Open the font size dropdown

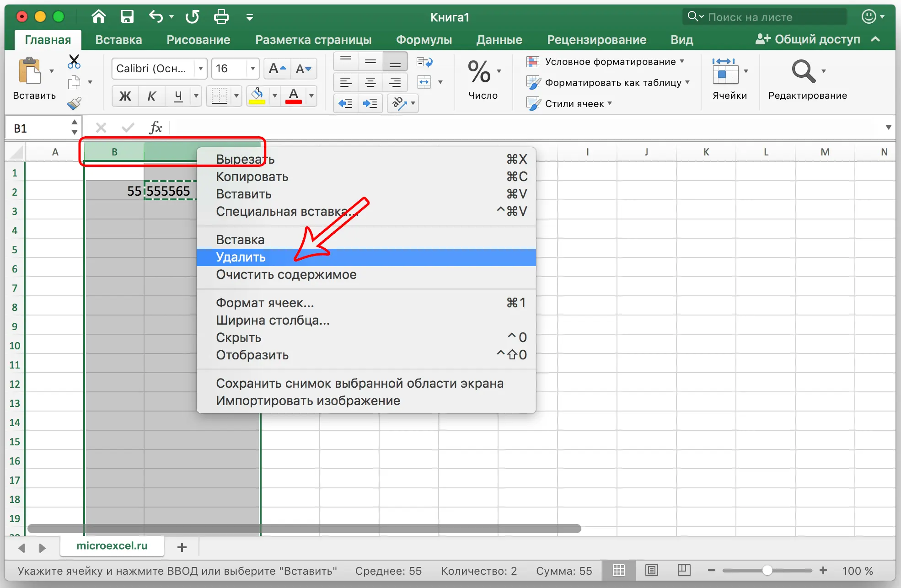(x=252, y=69)
